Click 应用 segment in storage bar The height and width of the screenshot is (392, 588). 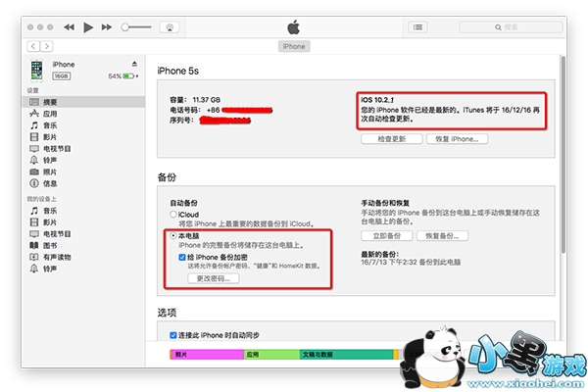coord(271,354)
